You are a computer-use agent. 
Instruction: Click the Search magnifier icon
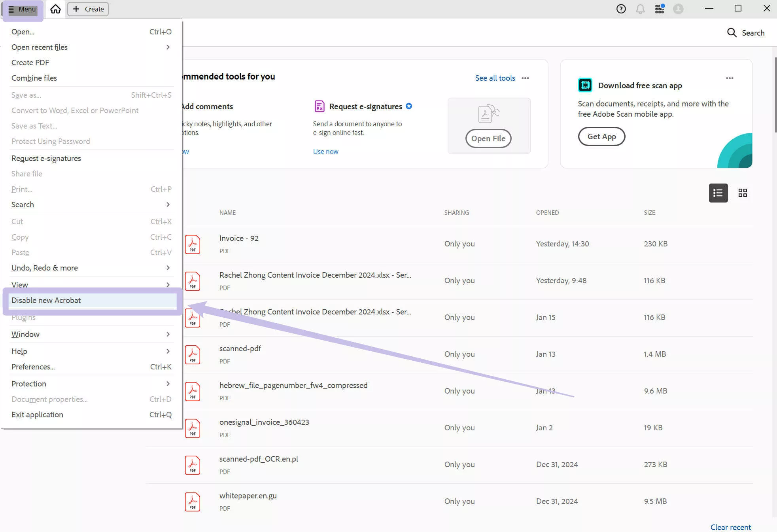click(732, 33)
